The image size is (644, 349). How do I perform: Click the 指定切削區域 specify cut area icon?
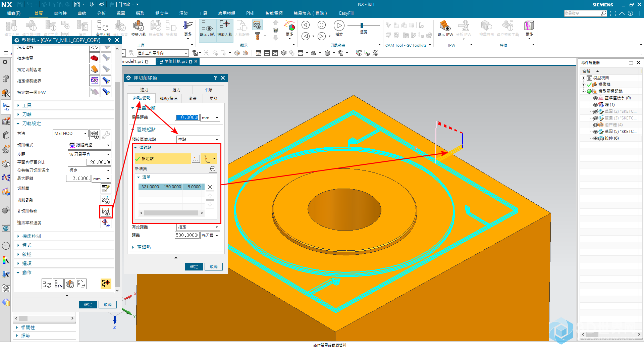(95, 69)
